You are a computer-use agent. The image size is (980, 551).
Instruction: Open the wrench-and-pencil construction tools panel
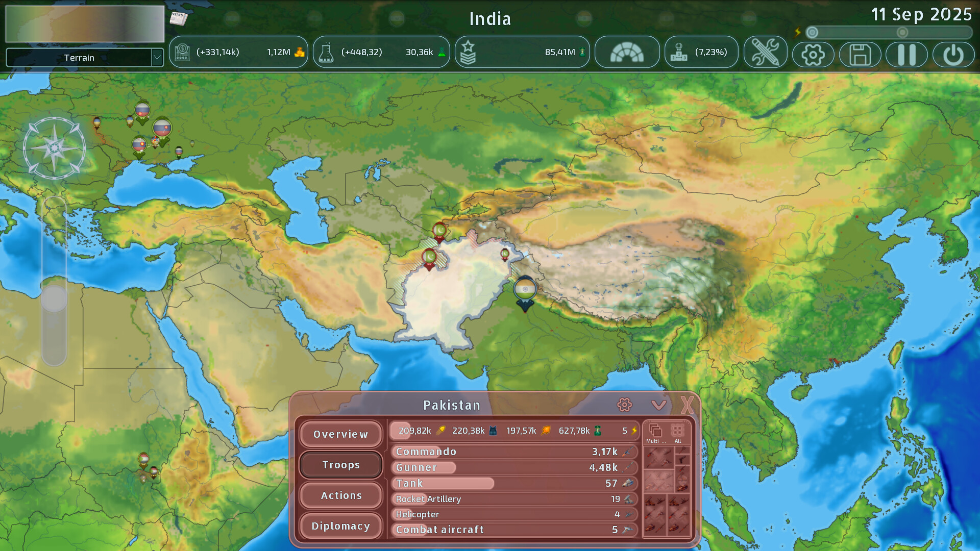tap(765, 52)
